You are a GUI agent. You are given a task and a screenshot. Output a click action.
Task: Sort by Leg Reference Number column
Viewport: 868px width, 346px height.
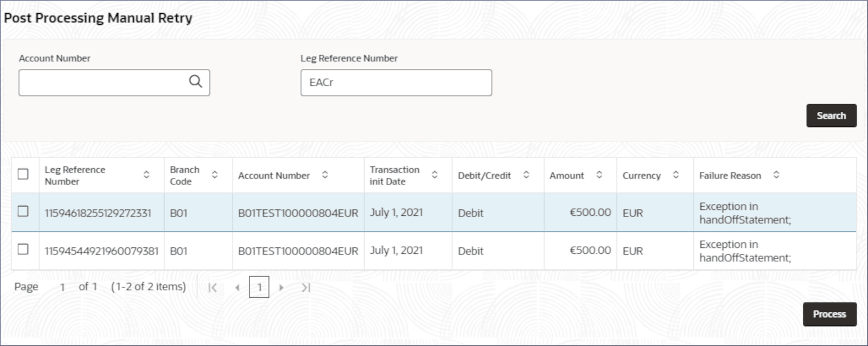[146, 175]
